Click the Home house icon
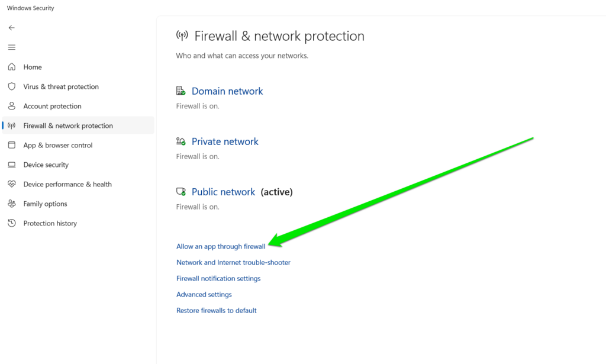Image resolution: width=606 pixels, height=364 pixels. [12, 67]
